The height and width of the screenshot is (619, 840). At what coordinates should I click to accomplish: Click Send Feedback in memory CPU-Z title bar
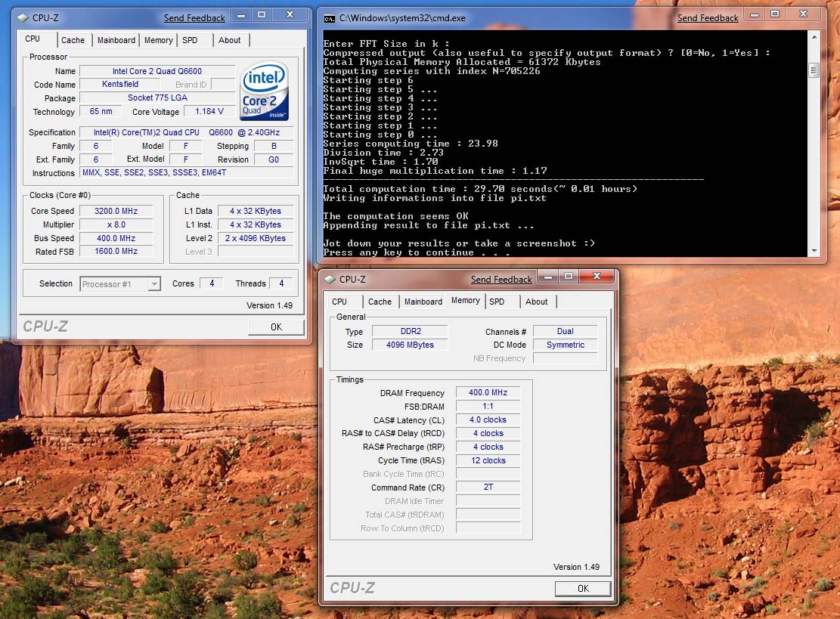click(x=501, y=280)
